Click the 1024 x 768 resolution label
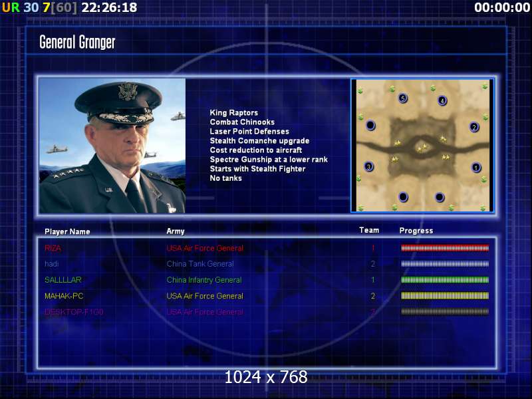Image resolution: width=532 pixels, height=399 pixels. point(266,377)
